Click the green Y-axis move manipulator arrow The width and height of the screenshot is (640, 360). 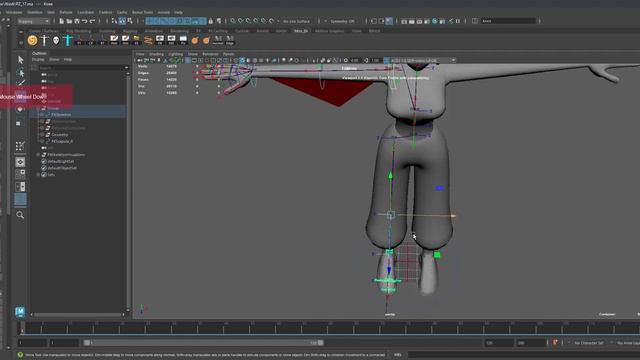click(390, 176)
